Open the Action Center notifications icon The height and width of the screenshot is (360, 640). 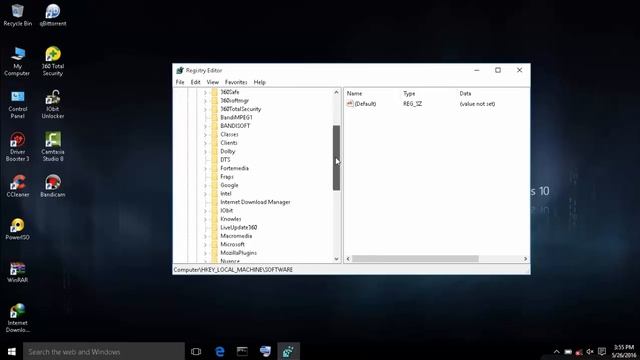pyautogui.click(x=602, y=351)
